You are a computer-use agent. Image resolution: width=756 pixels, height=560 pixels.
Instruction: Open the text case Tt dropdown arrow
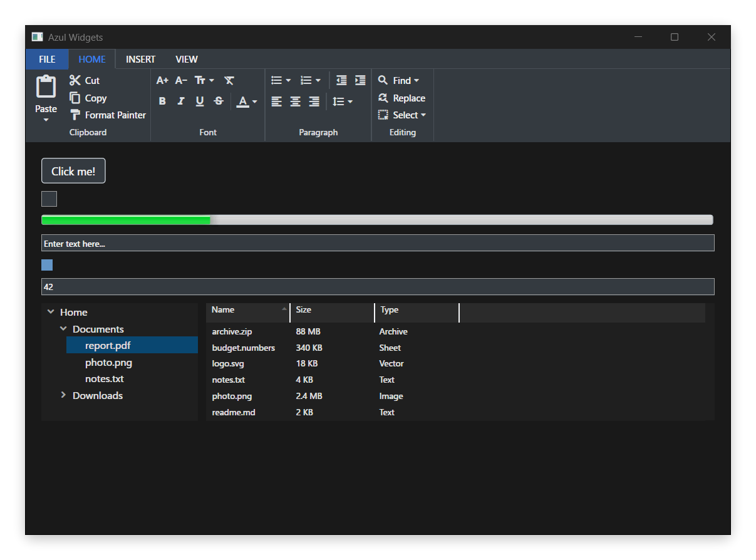(212, 80)
